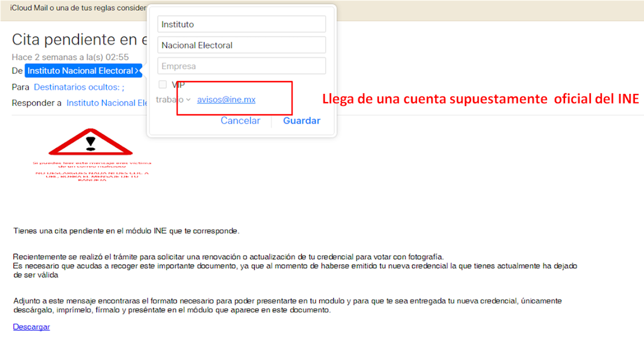
Task: Enable the VIP checkbox
Action: coord(163,84)
